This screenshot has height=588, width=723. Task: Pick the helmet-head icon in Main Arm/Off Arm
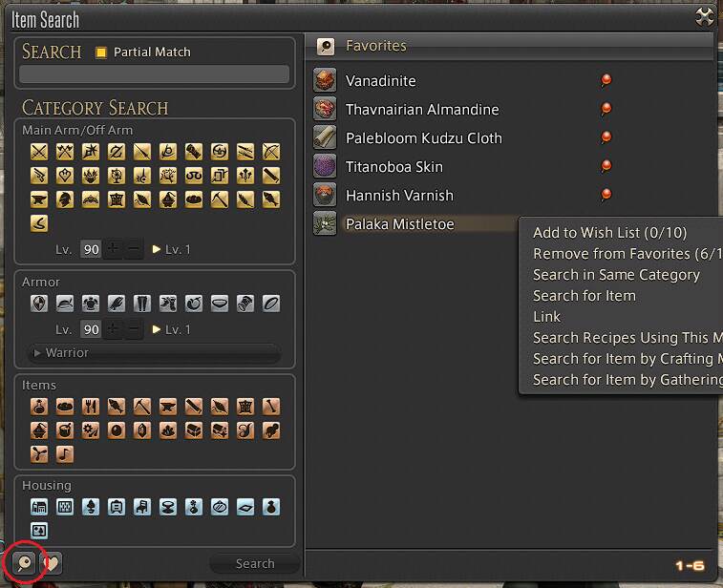(x=65, y=199)
